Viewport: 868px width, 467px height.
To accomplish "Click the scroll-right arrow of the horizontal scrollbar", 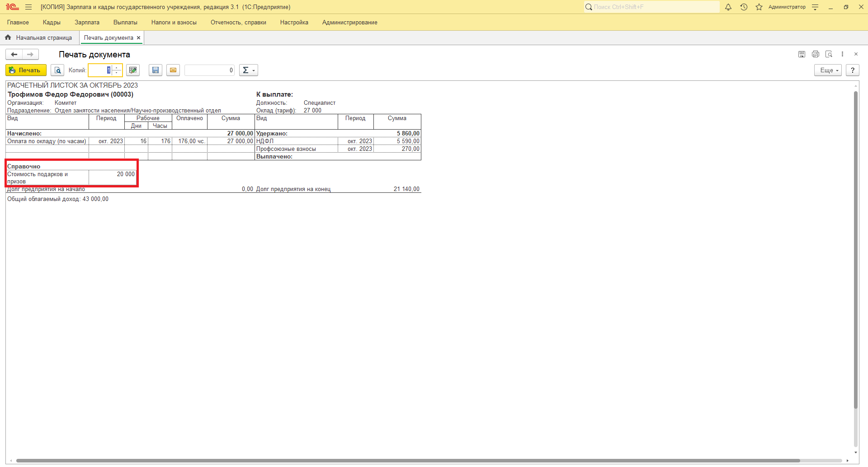I will coord(847,461).
